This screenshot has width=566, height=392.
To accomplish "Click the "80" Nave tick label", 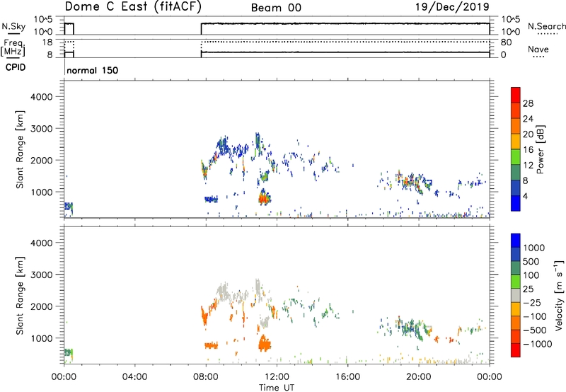I will click(x=506, y=42).
